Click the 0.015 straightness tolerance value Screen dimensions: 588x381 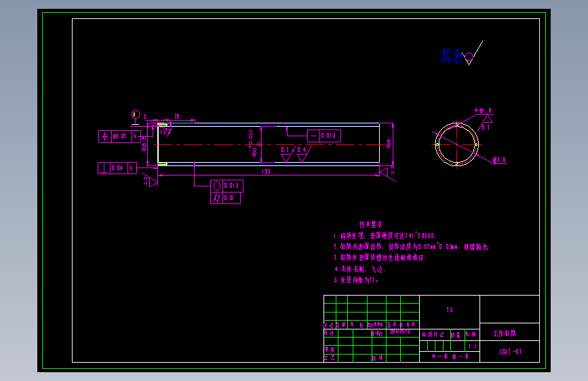coord(328,136)
